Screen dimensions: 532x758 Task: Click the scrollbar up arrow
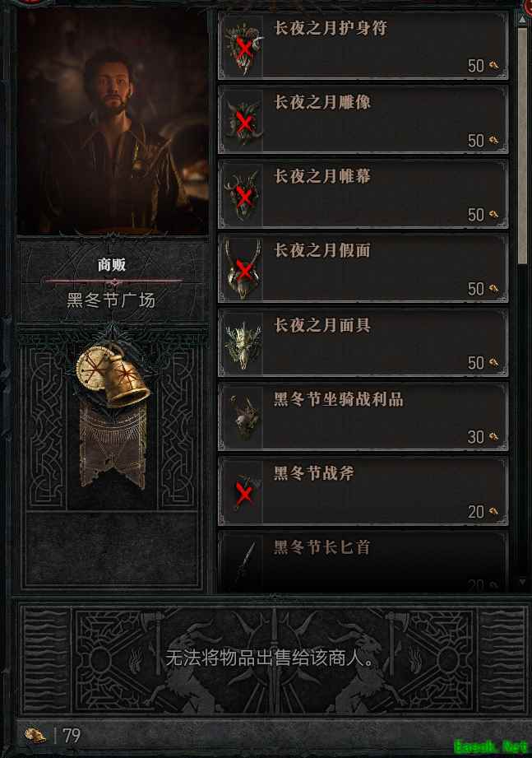click(522, 19)
